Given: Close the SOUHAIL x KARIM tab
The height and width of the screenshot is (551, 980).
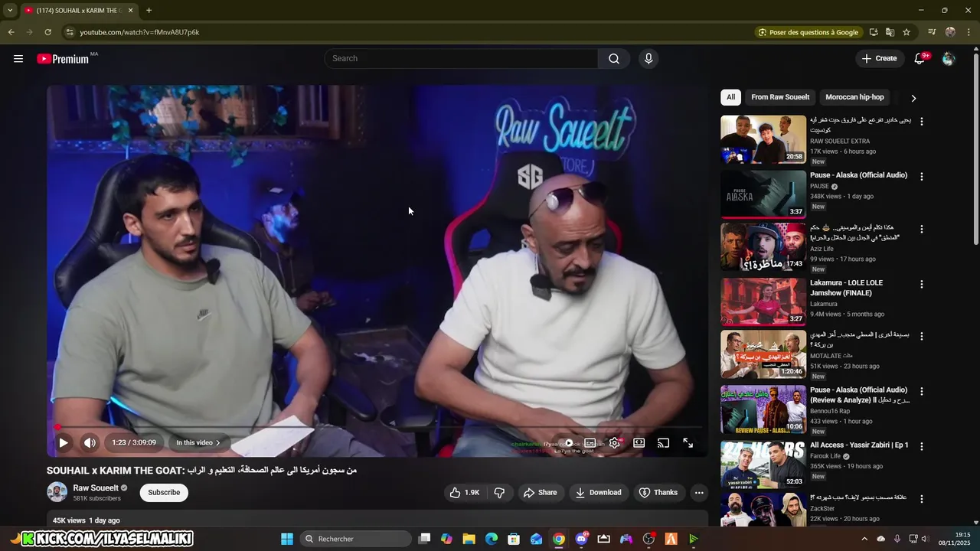Looking at the screenshot, I should pyautogui.click(x=130, y=11).
